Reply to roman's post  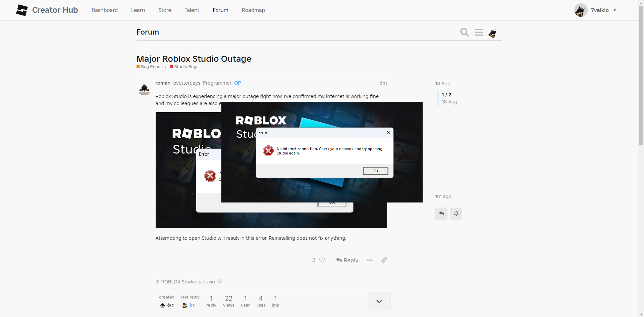point(347,260)
